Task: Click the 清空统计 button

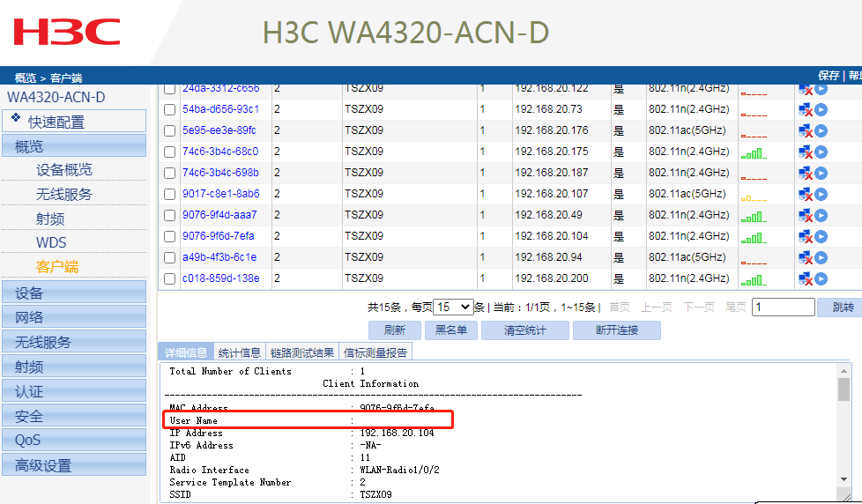Action: pos(525,330)
